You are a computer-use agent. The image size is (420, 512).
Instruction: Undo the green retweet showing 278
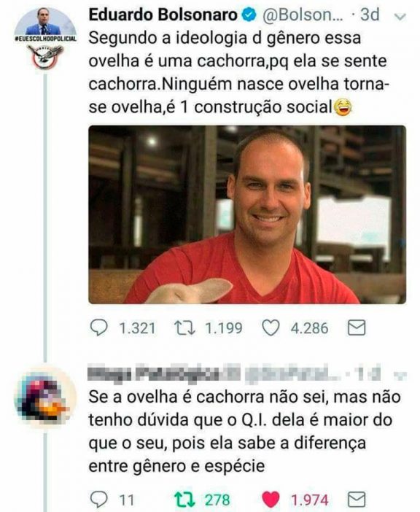tap(184, 500)
